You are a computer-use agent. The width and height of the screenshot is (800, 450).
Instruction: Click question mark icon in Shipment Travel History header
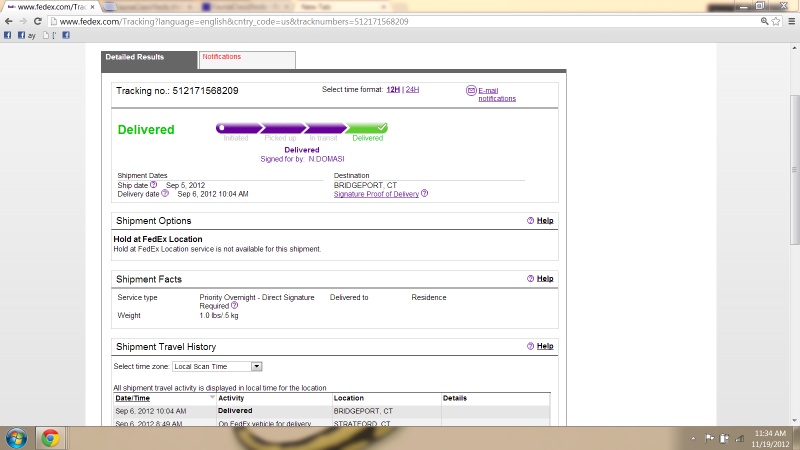click(530, 346)
